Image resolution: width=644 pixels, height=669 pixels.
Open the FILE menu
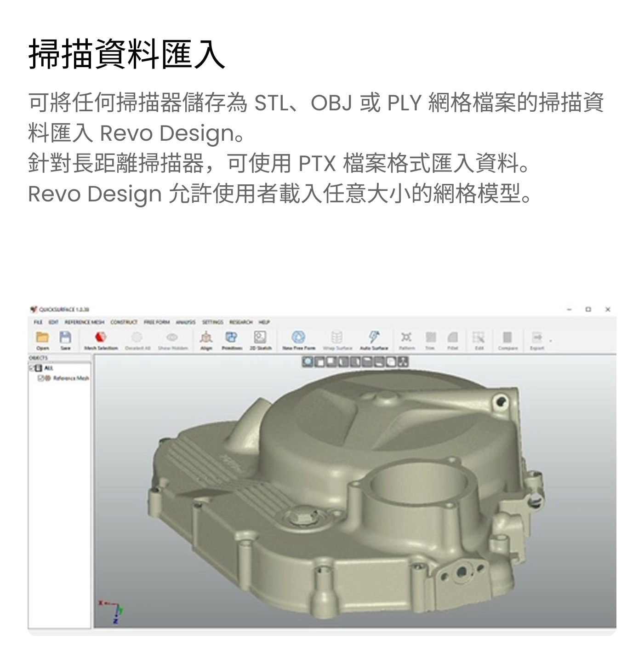point(38,322)
